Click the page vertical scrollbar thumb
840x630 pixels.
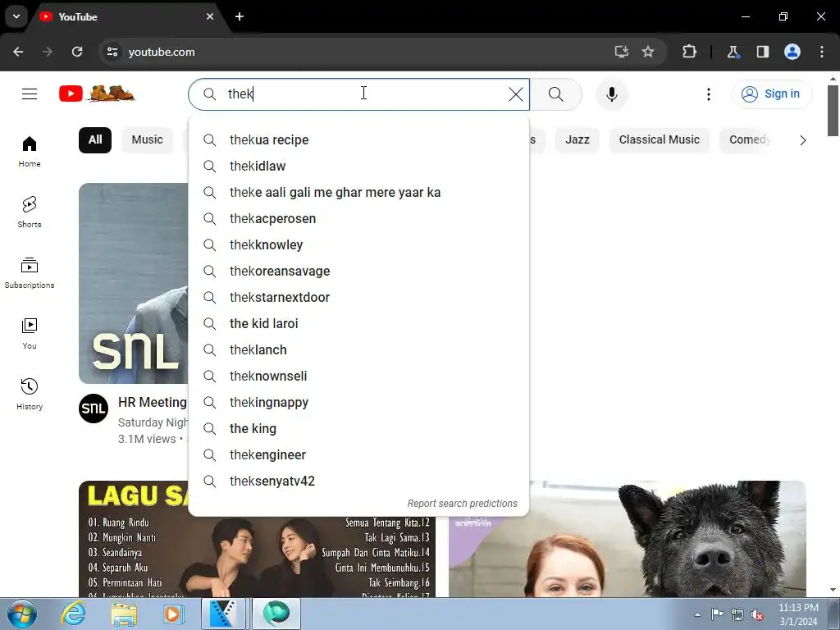833,111
